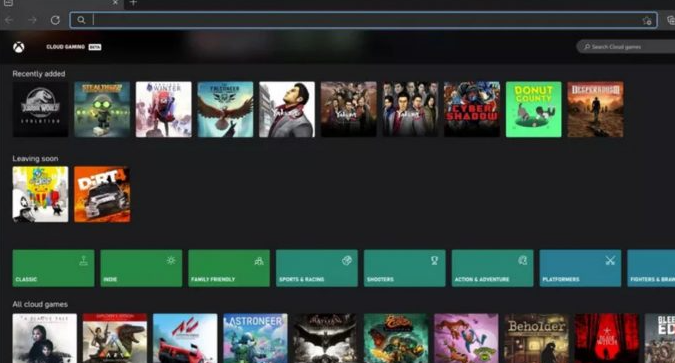Click the people icon on the Family Friendly tile

[x=259, y=261]
